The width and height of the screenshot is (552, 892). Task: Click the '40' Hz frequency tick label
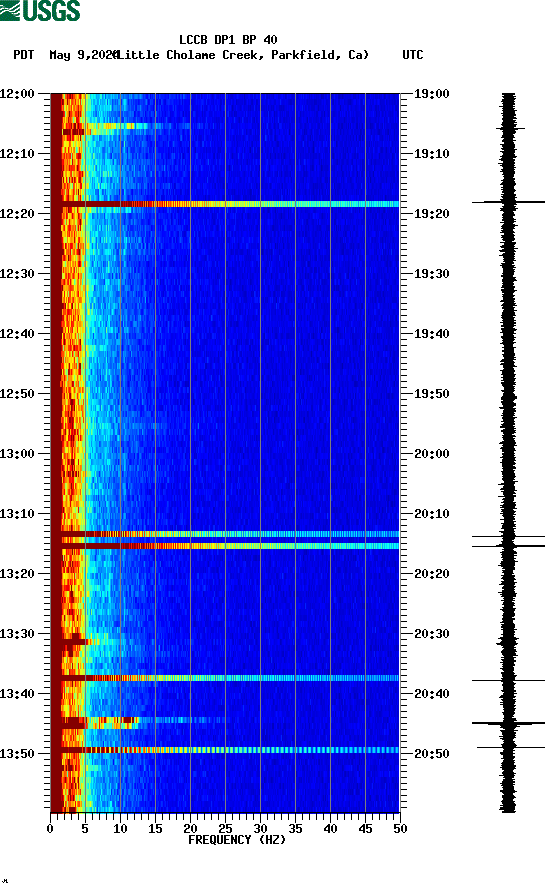click(x=330, y=829)
